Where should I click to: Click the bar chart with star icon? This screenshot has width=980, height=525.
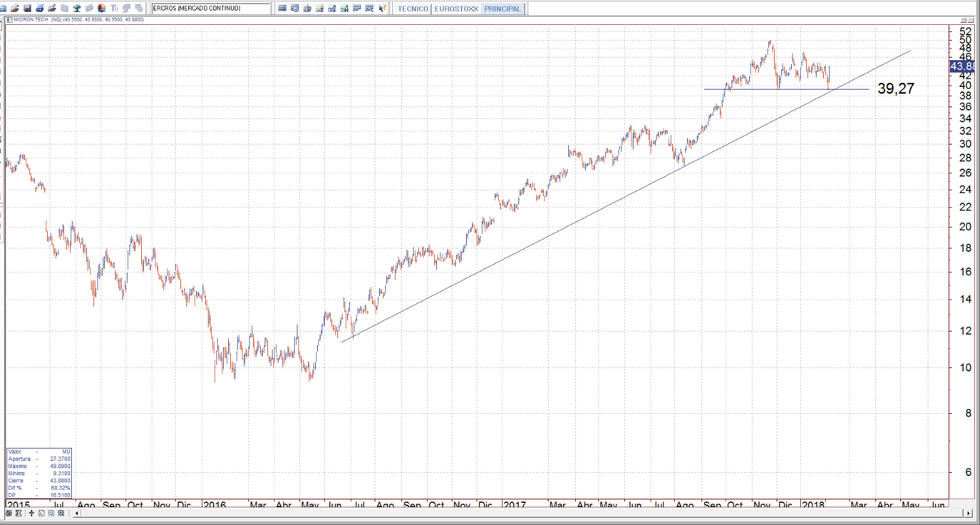320,8
